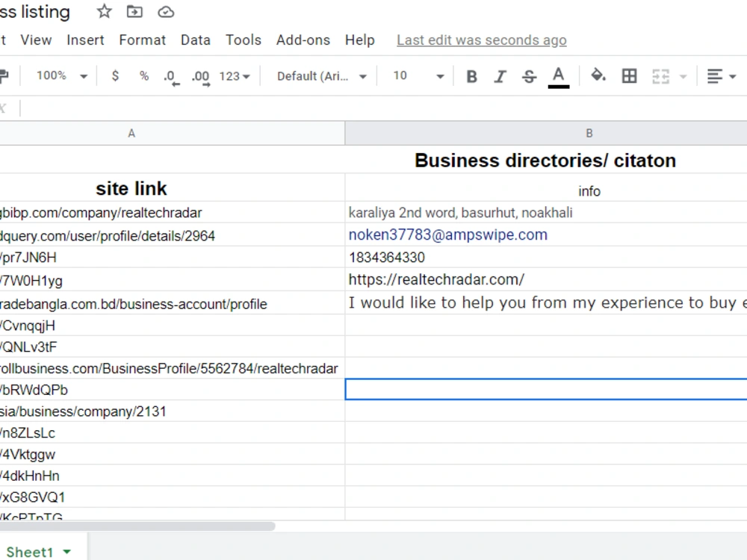Select the cell ending n8ZLsLc

click(x=173, y=432)
